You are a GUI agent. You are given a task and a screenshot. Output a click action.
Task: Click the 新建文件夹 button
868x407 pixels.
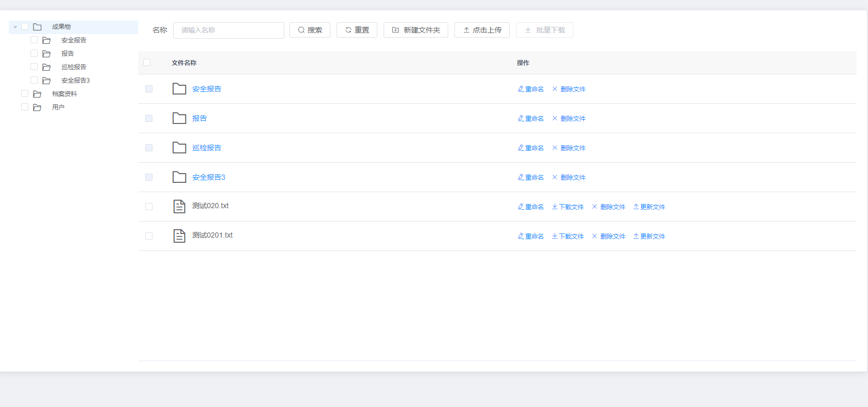416,30
